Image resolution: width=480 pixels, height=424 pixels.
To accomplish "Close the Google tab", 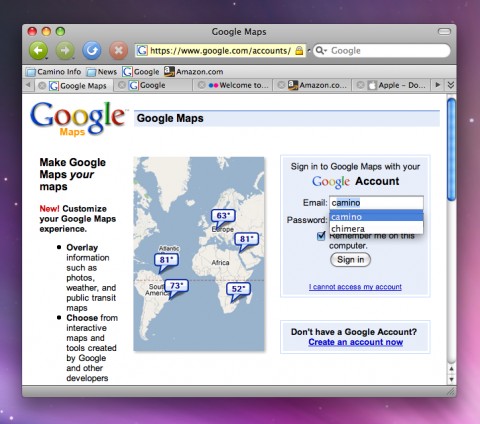I will pyautogui.click(x=122, y=85).
